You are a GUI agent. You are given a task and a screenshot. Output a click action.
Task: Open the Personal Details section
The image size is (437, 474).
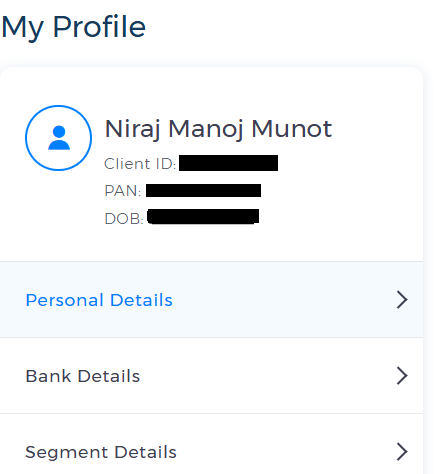[99, 300]
